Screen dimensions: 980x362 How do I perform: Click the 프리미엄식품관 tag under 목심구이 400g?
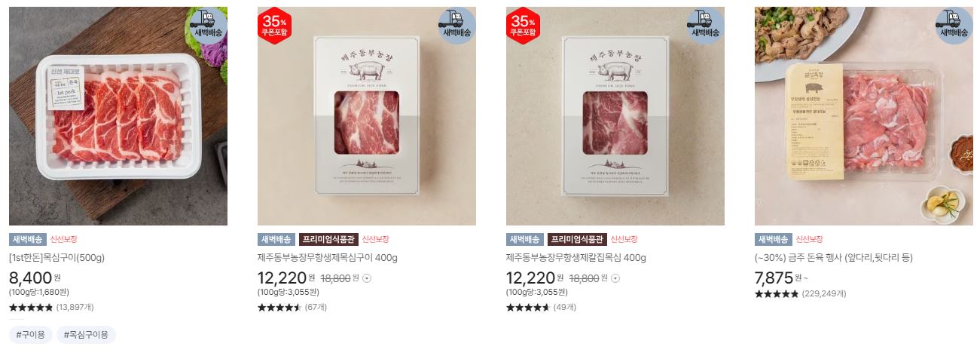click(x=328, y=240)
